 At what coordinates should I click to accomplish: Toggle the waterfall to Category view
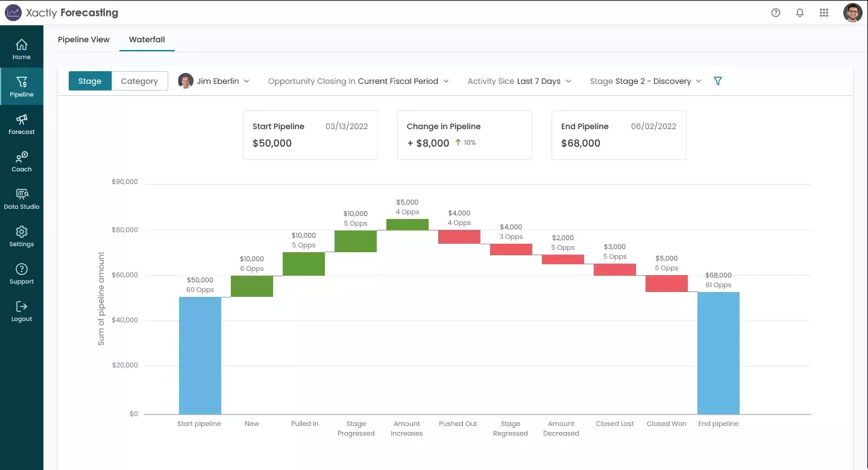point(139,81)
